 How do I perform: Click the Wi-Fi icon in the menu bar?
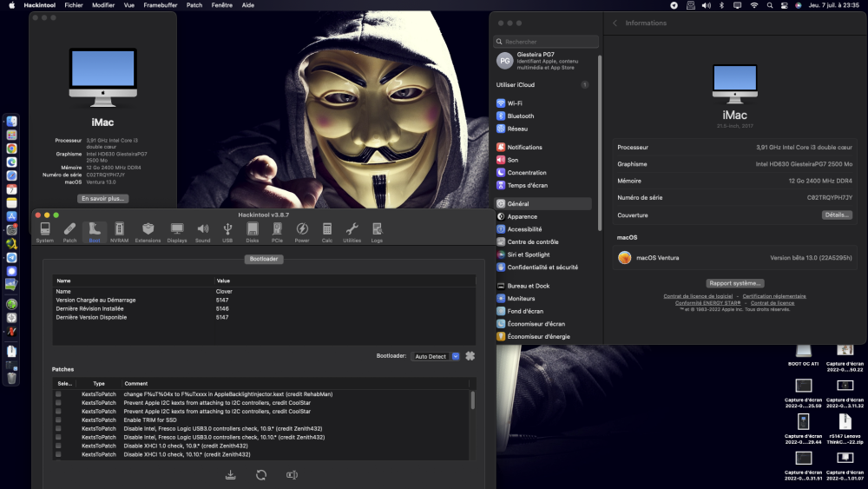coord(754,5)
